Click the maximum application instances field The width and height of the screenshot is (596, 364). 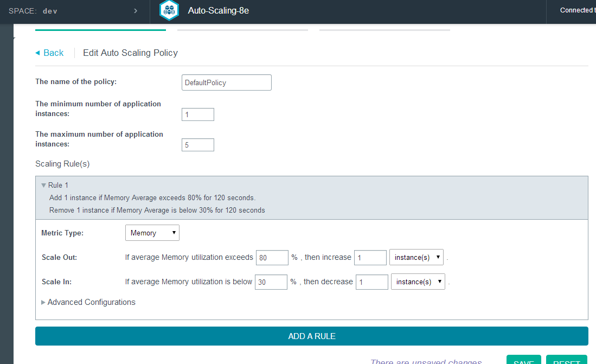tap(197, 145)
